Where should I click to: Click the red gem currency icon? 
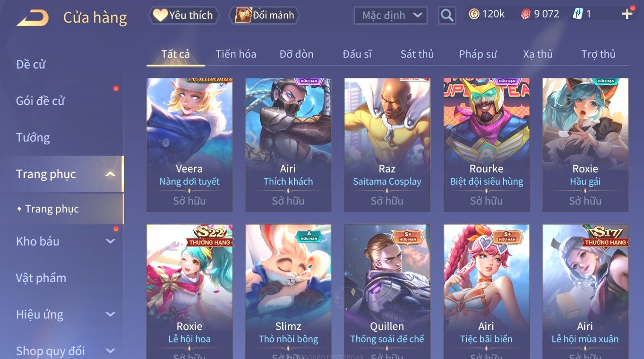(525, 14)
